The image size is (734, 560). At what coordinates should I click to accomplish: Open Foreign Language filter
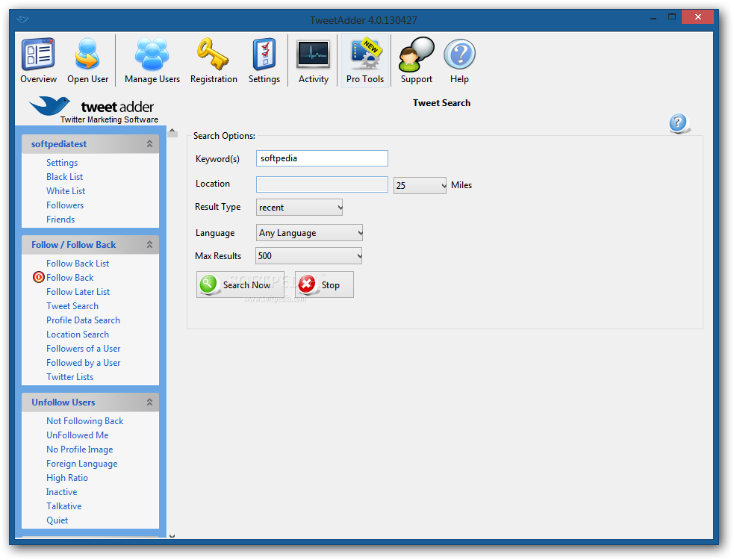pos(81,464)
